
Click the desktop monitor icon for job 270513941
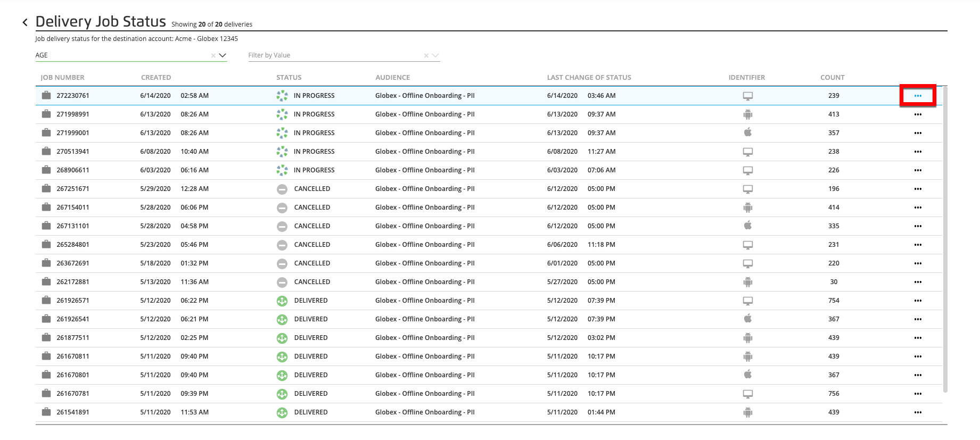point(747,152)
